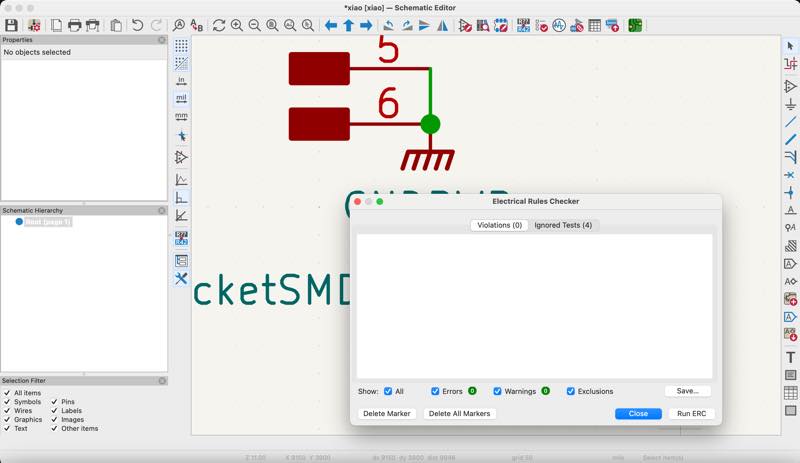800x463 pixels.
Task: Open the Symbol Fields Table
Action: [x=594, y=25]
